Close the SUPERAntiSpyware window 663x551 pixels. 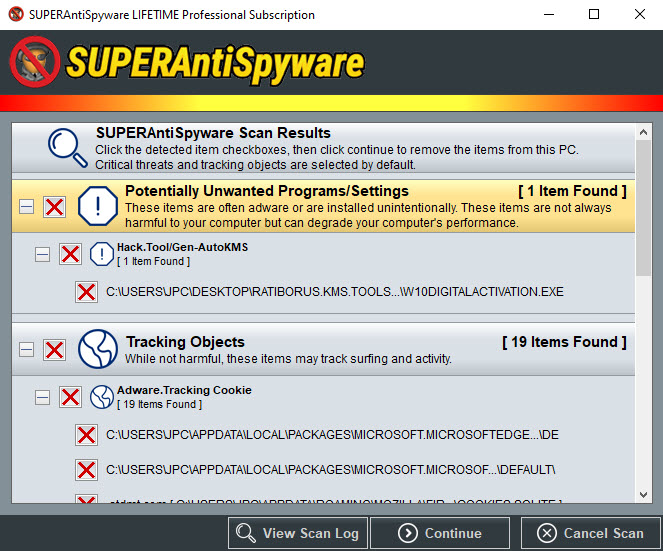tap(640, 14)
